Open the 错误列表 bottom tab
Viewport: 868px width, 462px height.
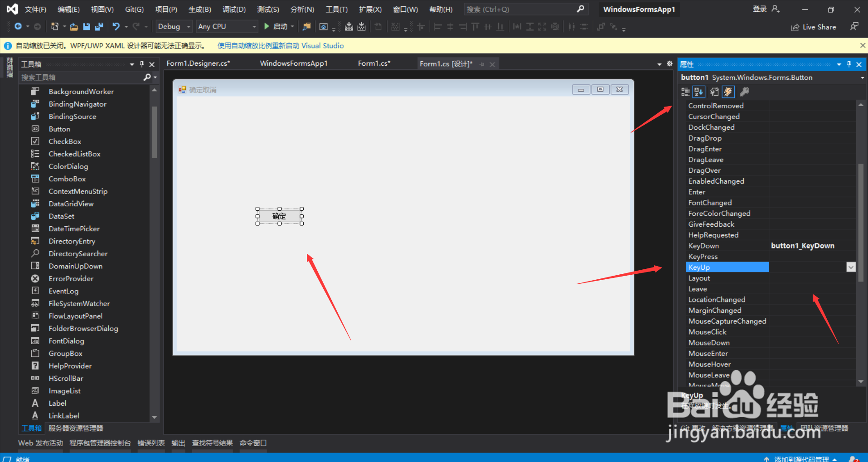(x=151, y=443)
